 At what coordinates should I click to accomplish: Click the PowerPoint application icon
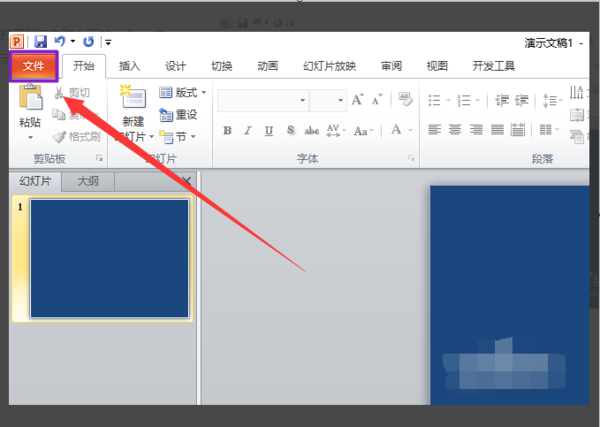click(x=17, y=42)
